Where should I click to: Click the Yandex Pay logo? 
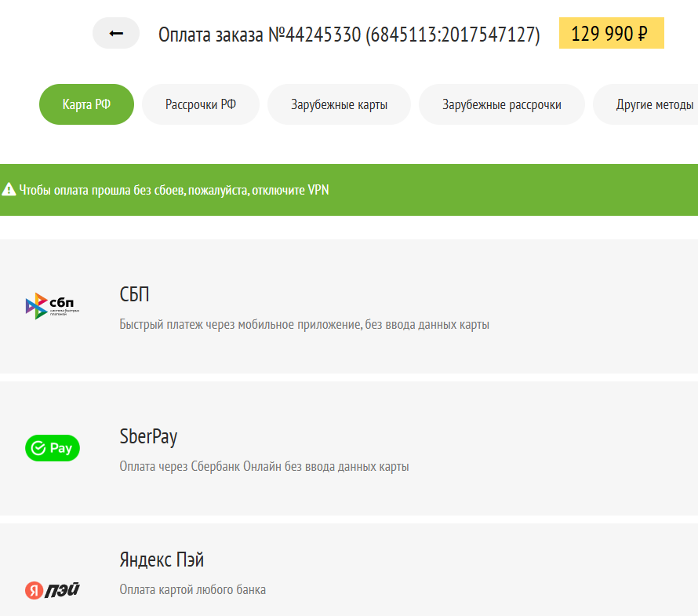click(53, 590)
